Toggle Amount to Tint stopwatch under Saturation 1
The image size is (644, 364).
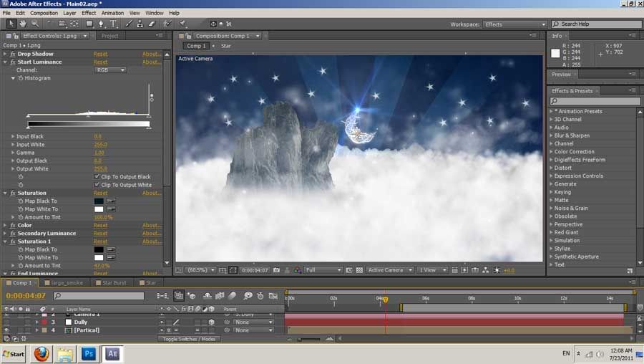[21, 266]
